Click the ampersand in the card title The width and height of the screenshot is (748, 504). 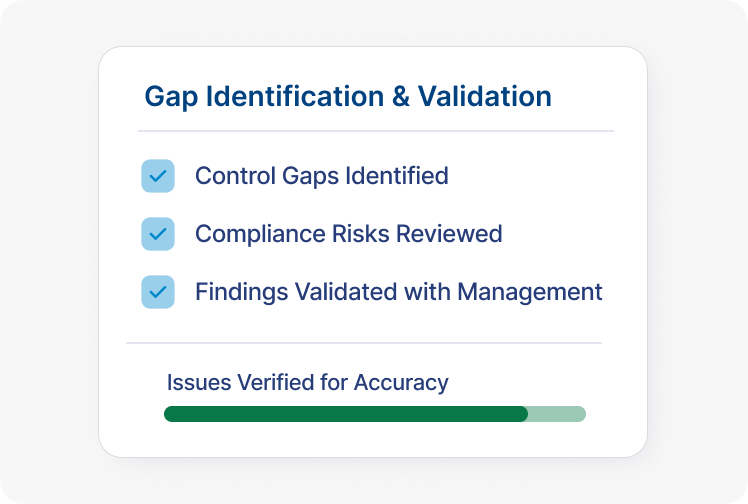coord(399,97)
